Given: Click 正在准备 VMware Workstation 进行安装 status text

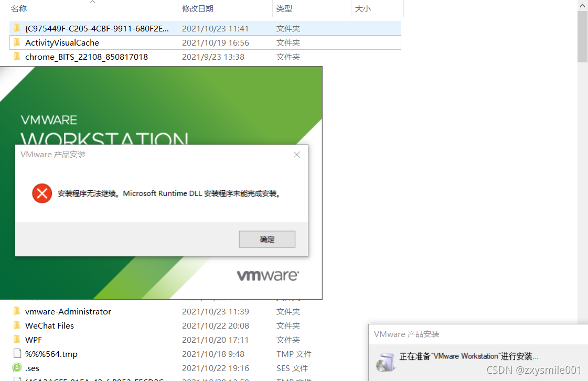Looking at the screenshot, I should 469,356.
